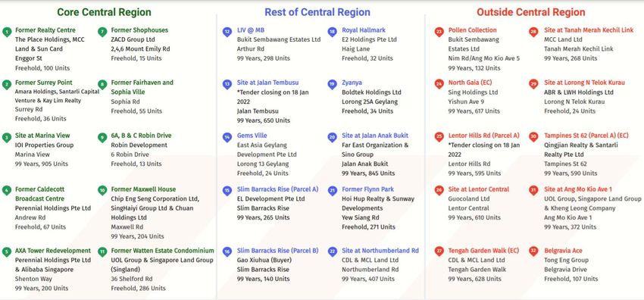Open the Core Central Region heading
The width and height of the screenshot is (644, 300).
(x=104, y=12)
